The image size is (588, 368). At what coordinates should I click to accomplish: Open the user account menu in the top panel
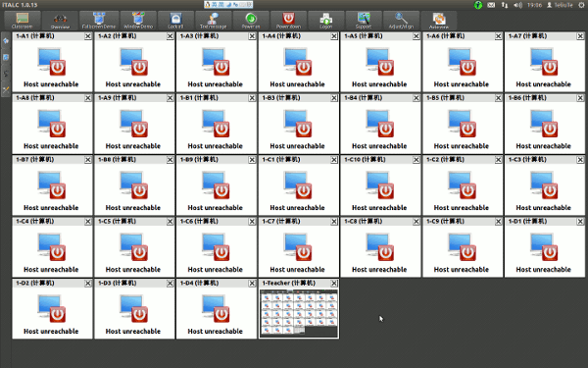(x=560, y=5)
